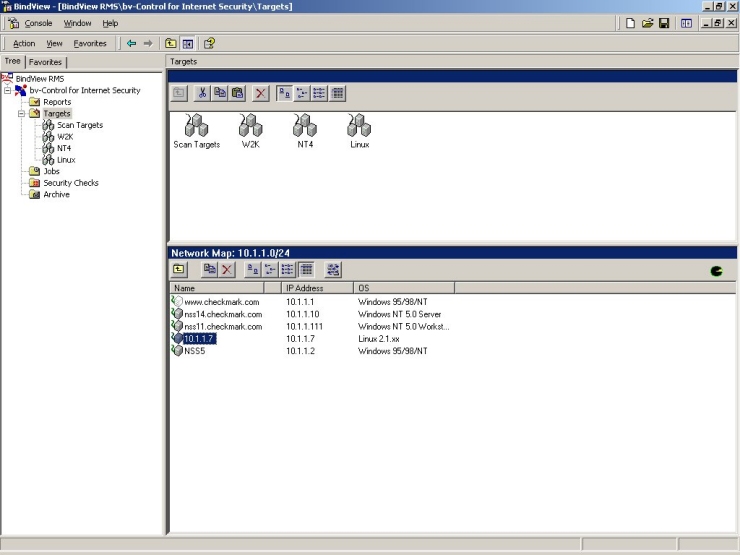This screenshot has width=740, height=555.
Task: Collapse the Targets tree node
Action: (21, 113)
